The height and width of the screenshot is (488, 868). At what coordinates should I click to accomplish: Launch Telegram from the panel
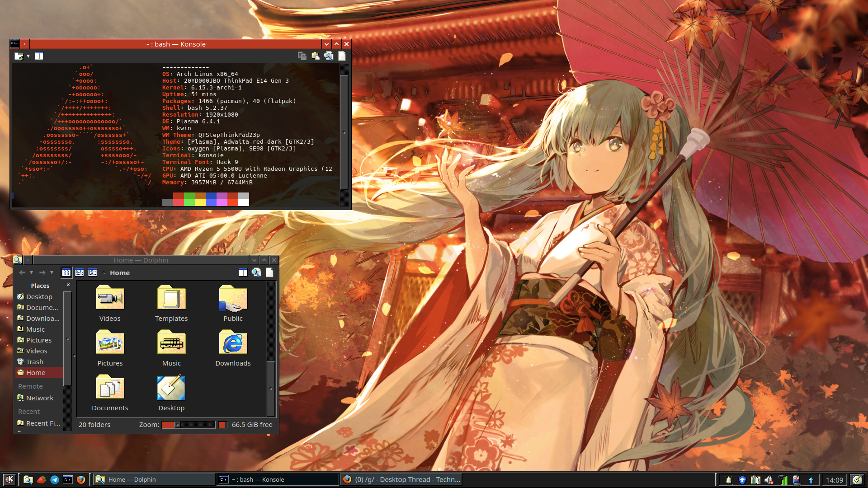point(55,479)
